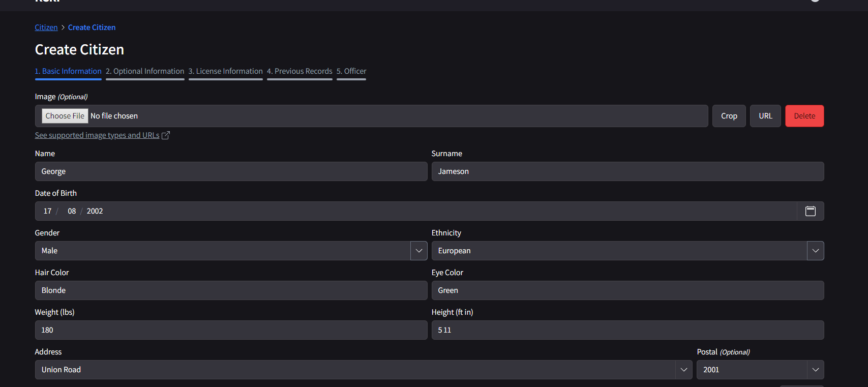The image size is (868, 387).
Task: Select the Officer tab
Action: click(x=351, y=71)
